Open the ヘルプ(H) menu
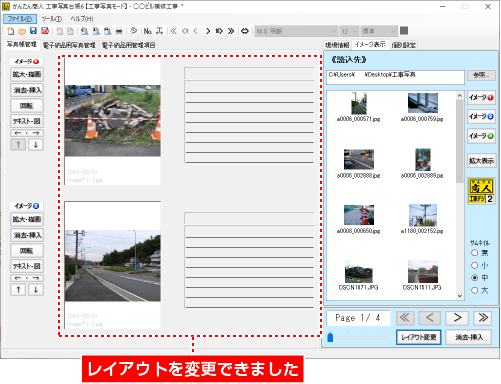Screen dimensions: 501x384 pyautogui.click(x=82, y=19)
